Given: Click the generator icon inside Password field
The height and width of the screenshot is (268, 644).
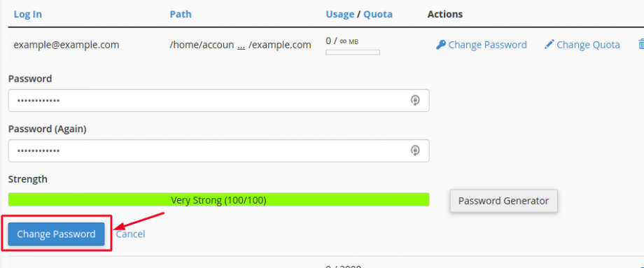Looking at the screenshot, I should coord(415,100).
